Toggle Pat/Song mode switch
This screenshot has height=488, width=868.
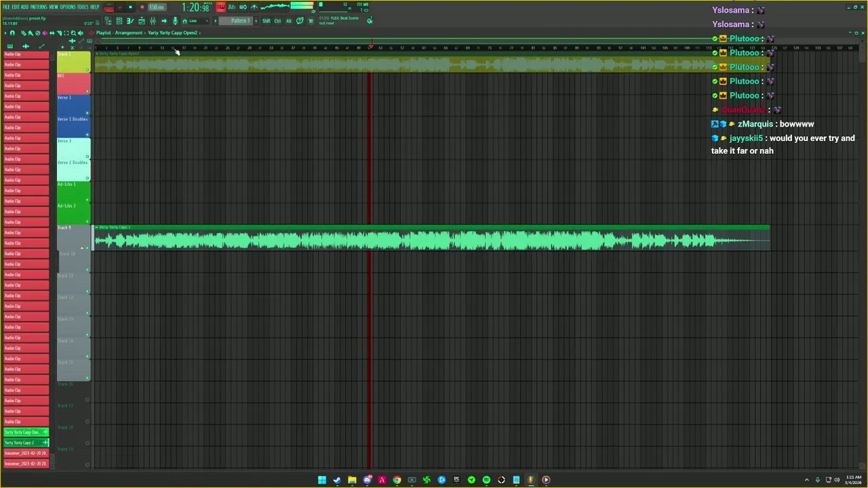click(108, 7)
